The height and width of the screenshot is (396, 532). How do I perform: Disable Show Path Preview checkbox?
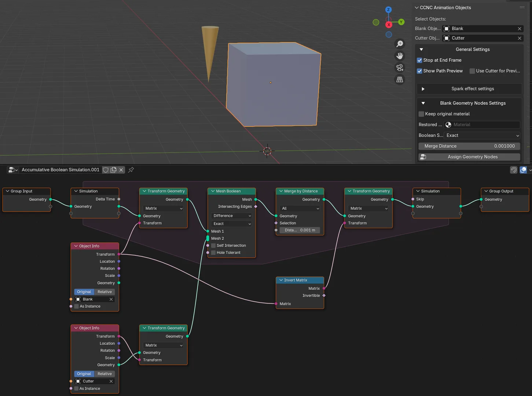[x=419, y=71]
